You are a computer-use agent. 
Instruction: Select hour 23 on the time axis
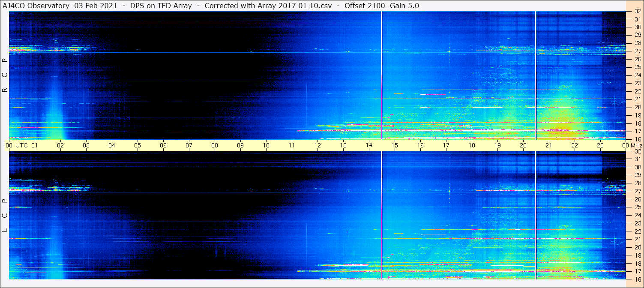600,145
